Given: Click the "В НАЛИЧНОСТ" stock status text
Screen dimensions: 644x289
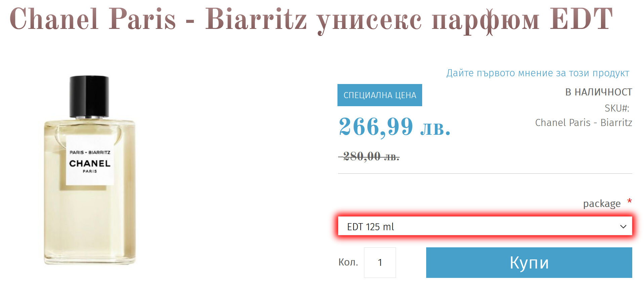Looking at the screenshot, I should pos(598,92).
